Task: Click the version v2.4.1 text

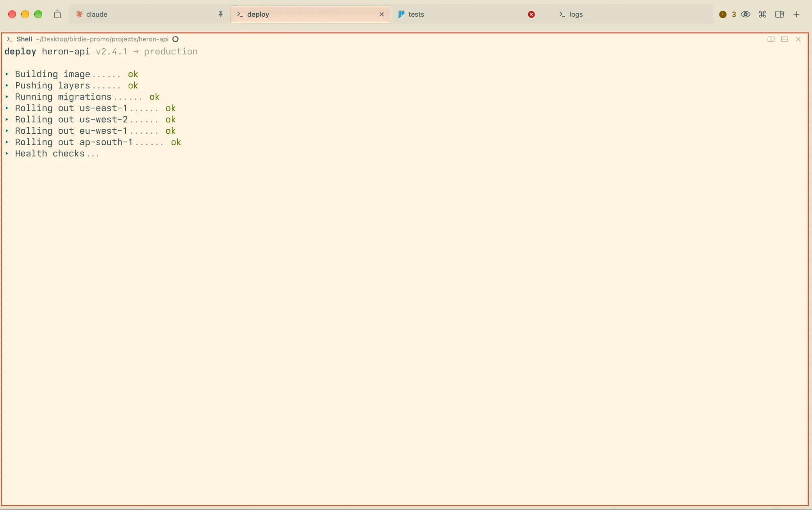Action: pyautogui.click(x=111, y=52)
